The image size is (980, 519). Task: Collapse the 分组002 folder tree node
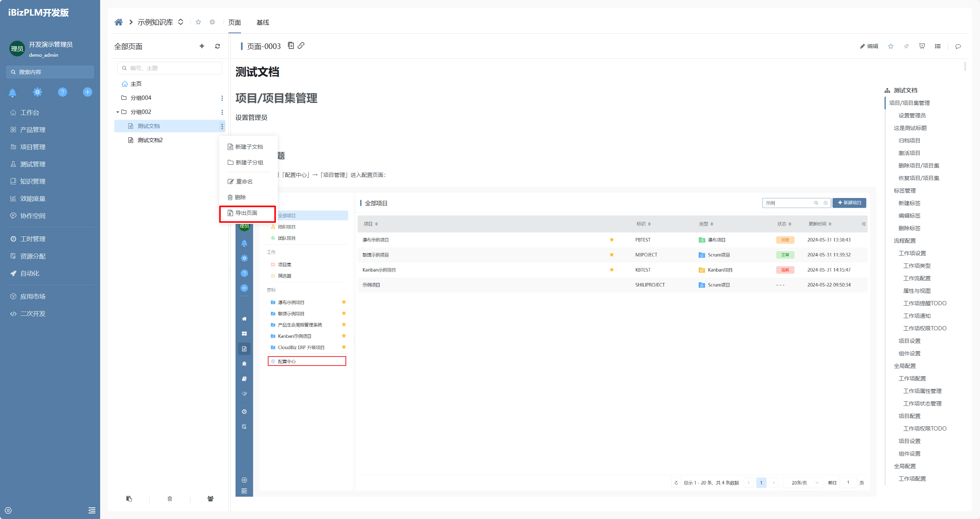[117, 112]
